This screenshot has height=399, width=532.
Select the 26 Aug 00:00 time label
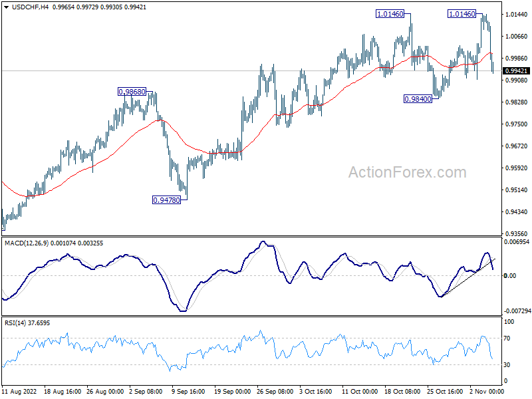pyautogui.click(x=105, y=392)
